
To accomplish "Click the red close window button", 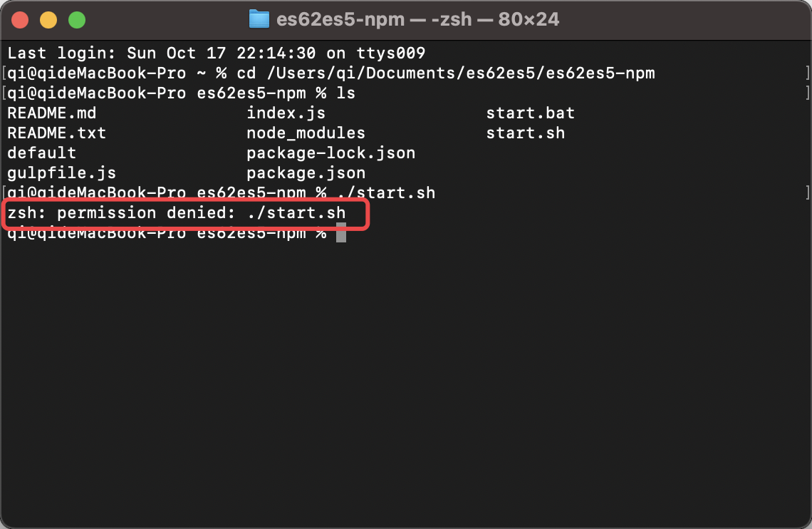I will [x=20, y=20].
